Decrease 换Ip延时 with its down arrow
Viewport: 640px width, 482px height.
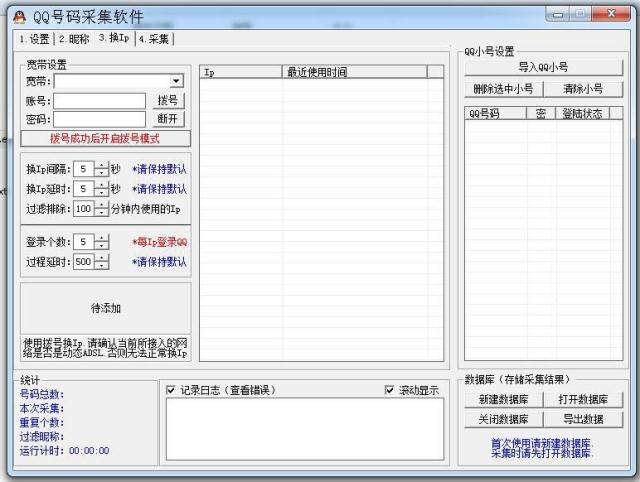(101, 192)
